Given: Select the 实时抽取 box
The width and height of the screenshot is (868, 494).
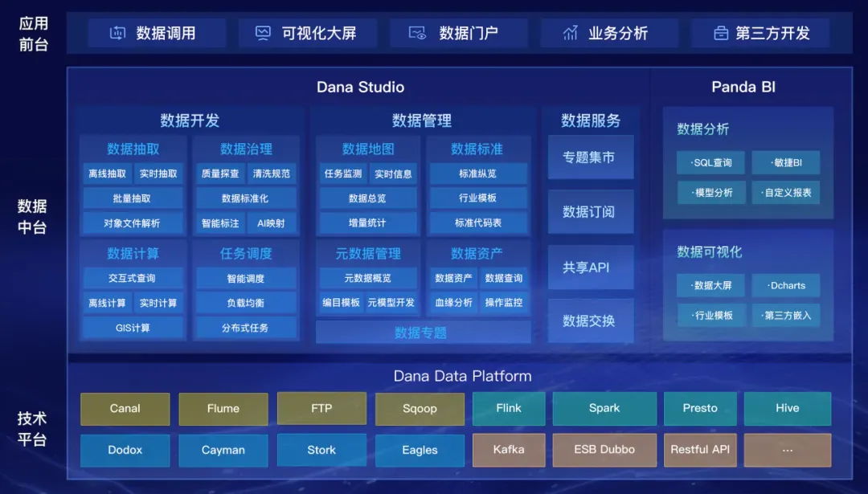Looking at the screenshot, I should (x=158, y=174).
